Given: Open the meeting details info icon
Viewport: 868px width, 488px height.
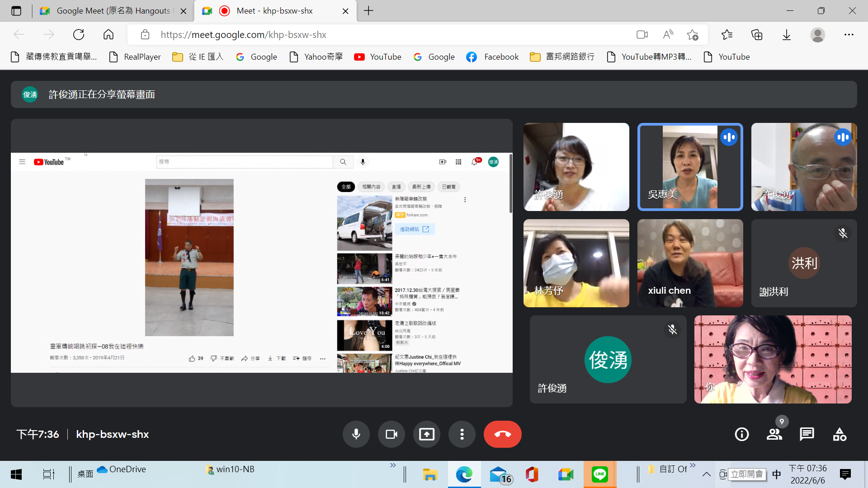Looking at the screenshot, I should [742, 434].
